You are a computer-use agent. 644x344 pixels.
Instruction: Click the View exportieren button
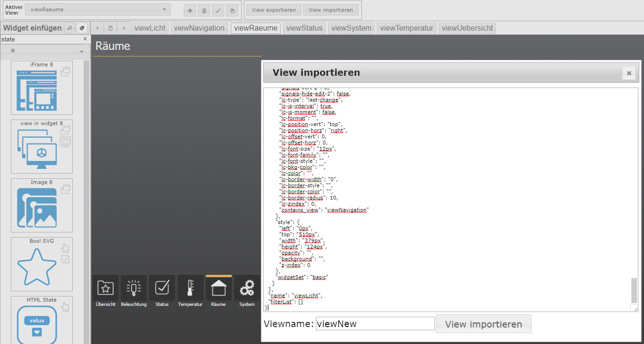tap(274, 10)
